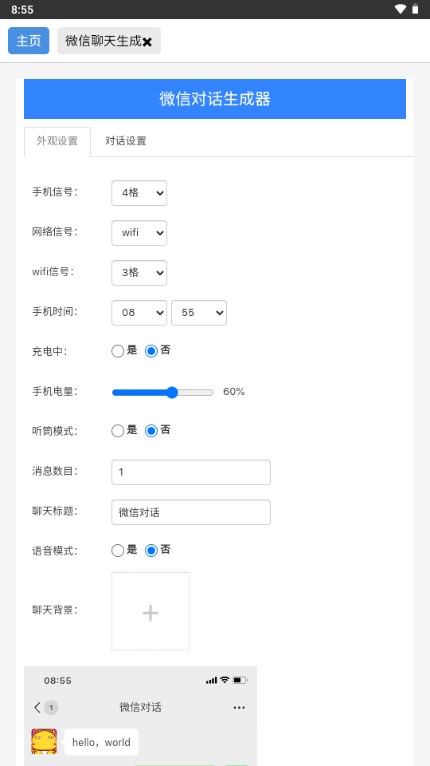Viewport: 430px width, 766px height.
Task: Click the hello, world message bubble
Action: pos(101,742)
